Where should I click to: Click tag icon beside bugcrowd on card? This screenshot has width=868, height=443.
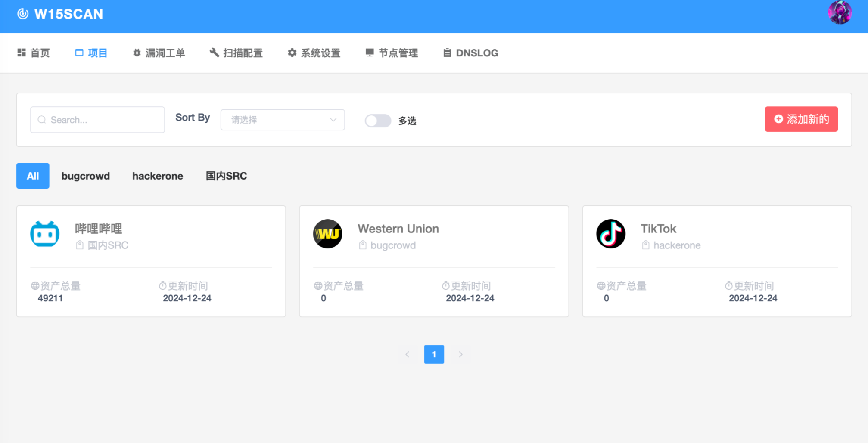[363, 245]
